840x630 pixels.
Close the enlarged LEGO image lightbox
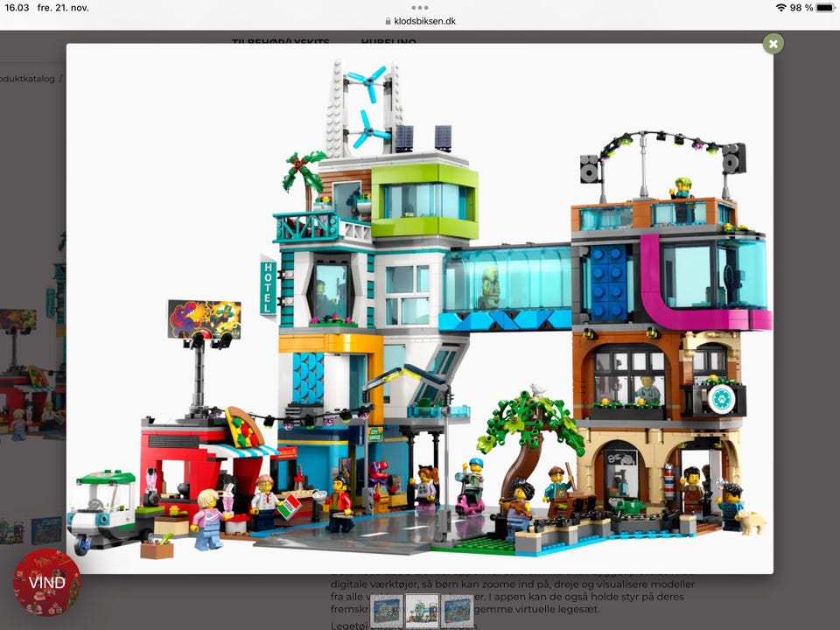(x=773, y=44)
